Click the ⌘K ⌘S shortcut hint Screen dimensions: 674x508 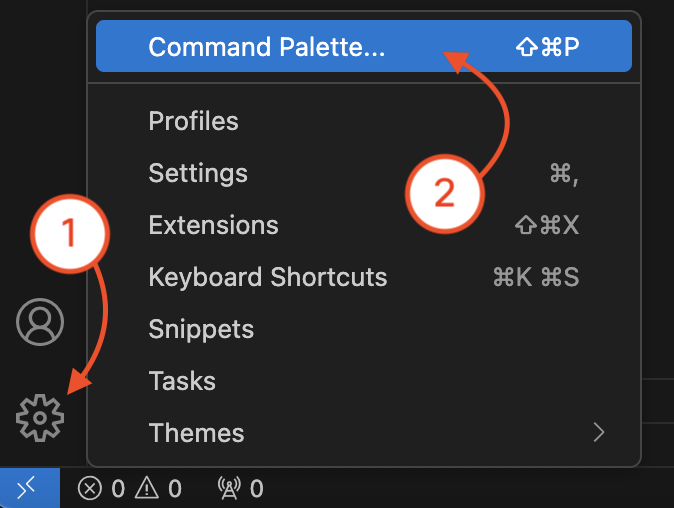click(536, 277)
